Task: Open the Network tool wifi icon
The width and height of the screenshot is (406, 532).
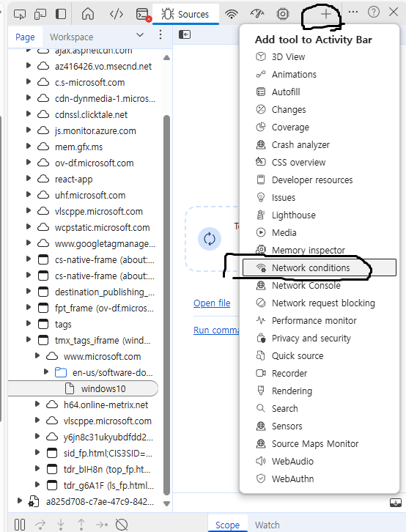Action: (232, 14)
